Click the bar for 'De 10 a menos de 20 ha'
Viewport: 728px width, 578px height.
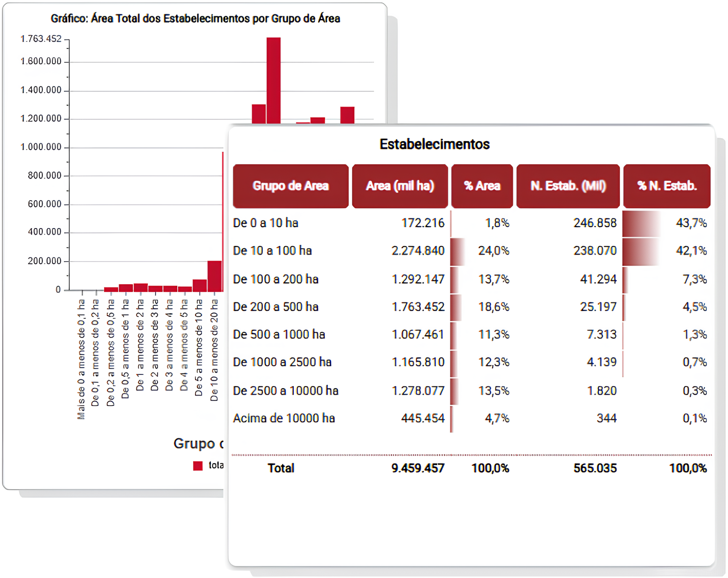[x=214, y=276]
